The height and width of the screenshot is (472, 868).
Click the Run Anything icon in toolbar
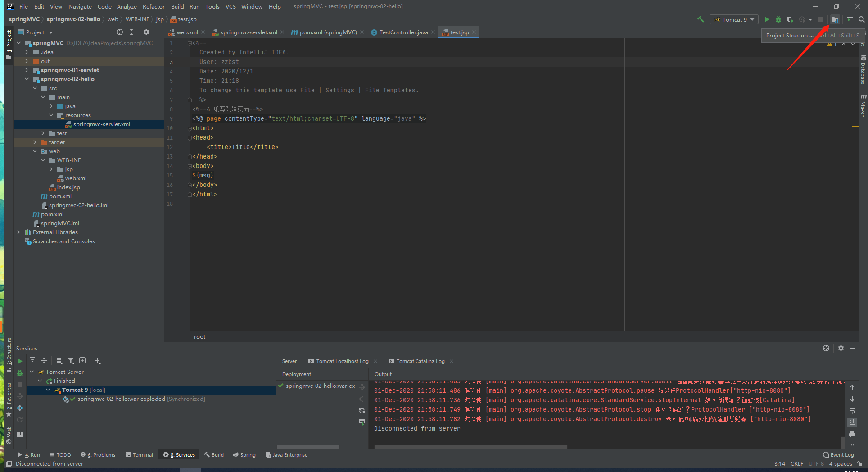850,19
